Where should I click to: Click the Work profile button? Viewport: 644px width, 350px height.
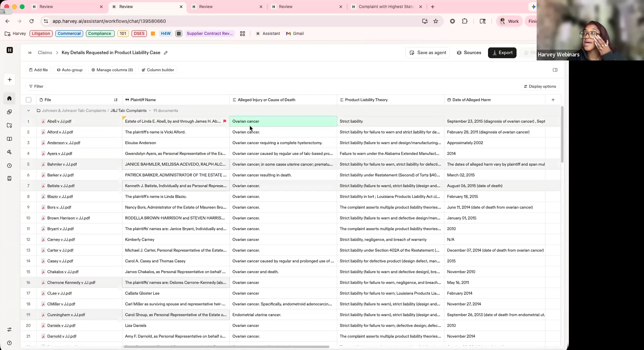click(509, 21)
